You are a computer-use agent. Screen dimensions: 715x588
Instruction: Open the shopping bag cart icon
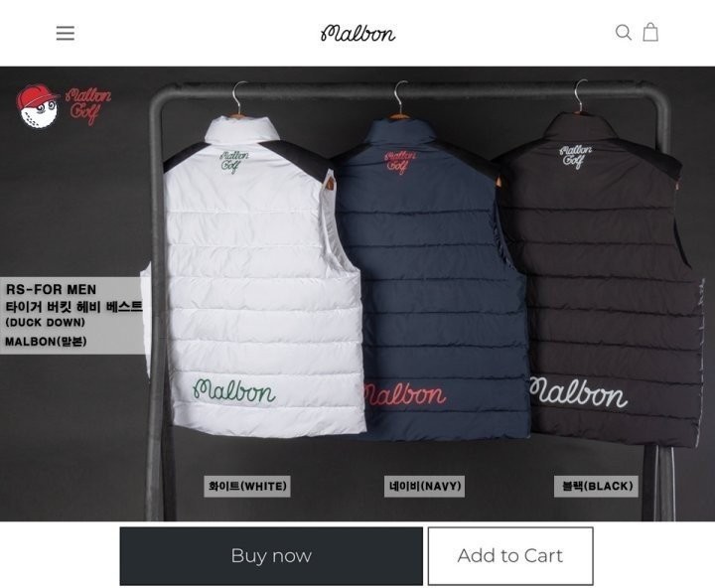point(650,32)
